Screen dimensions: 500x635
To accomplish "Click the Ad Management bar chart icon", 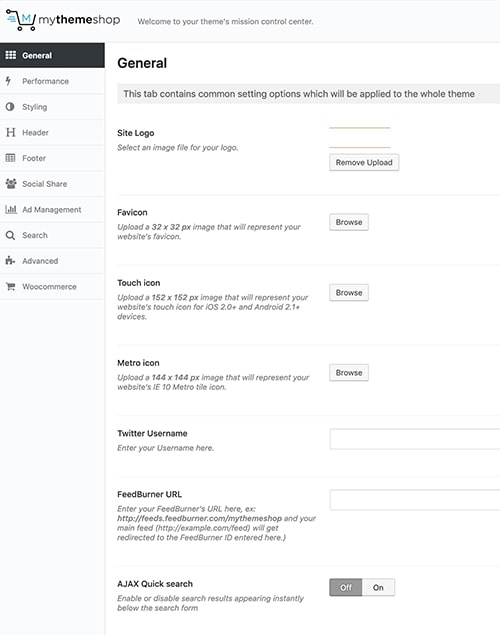I will pyautogui.click(x=11, y=209).
